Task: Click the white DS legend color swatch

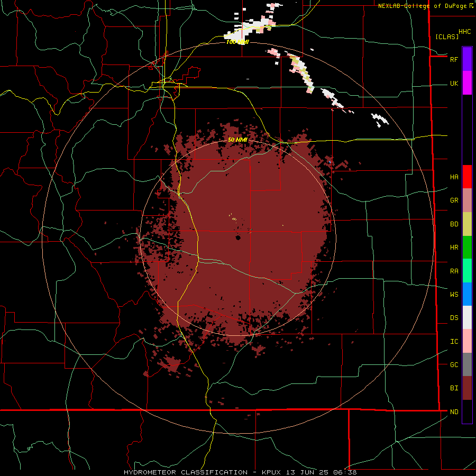Action: tap(467, 317)
